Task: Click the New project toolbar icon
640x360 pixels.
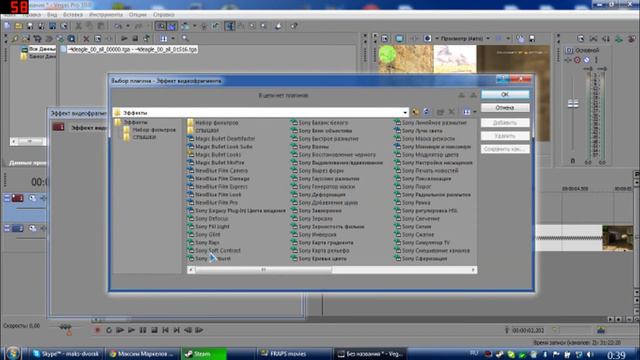Action: pyautogui.click(x=7, y=26)
